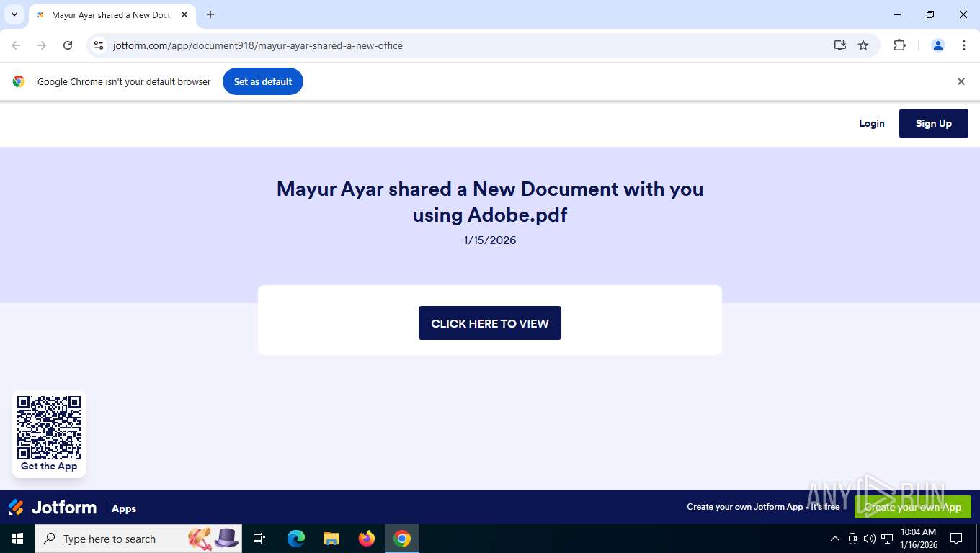The height and width of the screenshot is (553, 980).
Task: Click the shared document heading text
Action: 490,202
